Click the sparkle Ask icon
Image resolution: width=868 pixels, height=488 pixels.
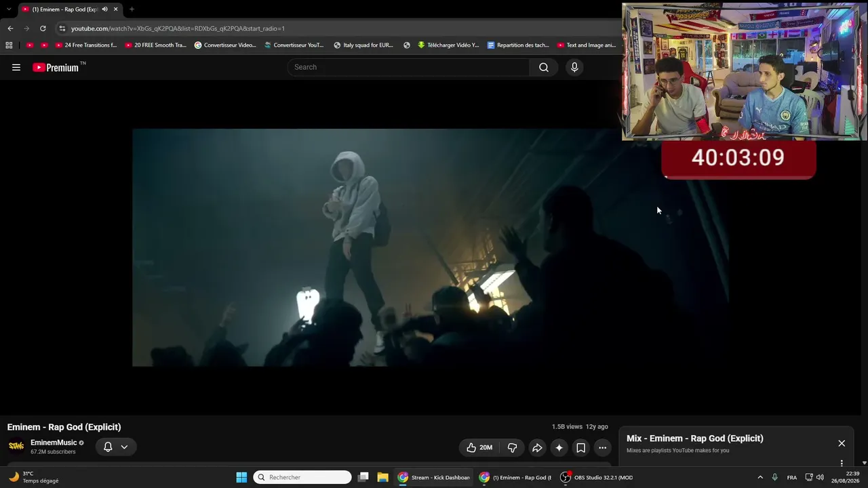coord(559,447)
